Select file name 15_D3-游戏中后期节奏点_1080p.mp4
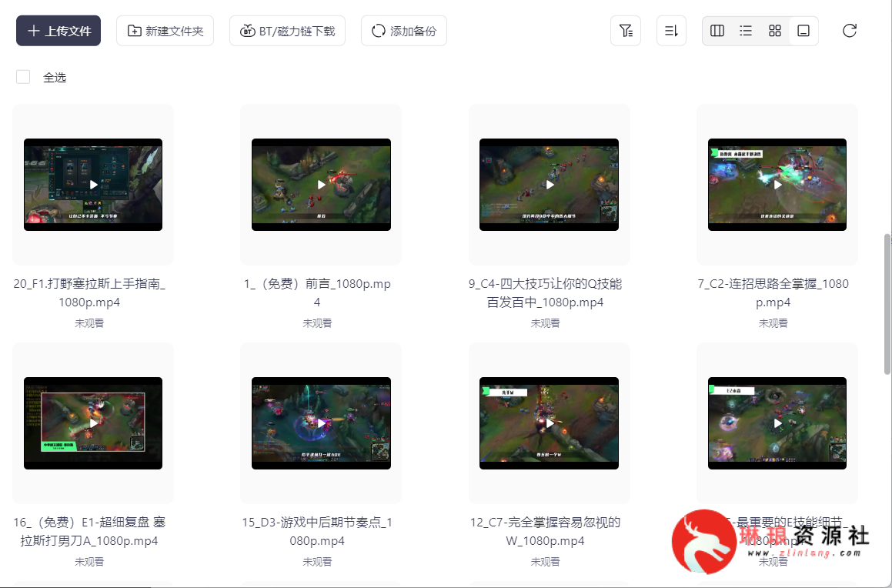The width and height of the screenshot is (892, 588). tap(317, 531)
